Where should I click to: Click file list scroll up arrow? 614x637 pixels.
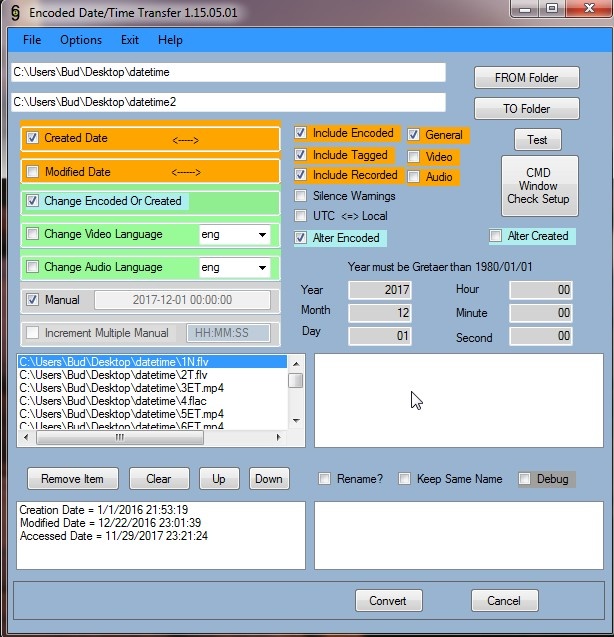point(296,364)
